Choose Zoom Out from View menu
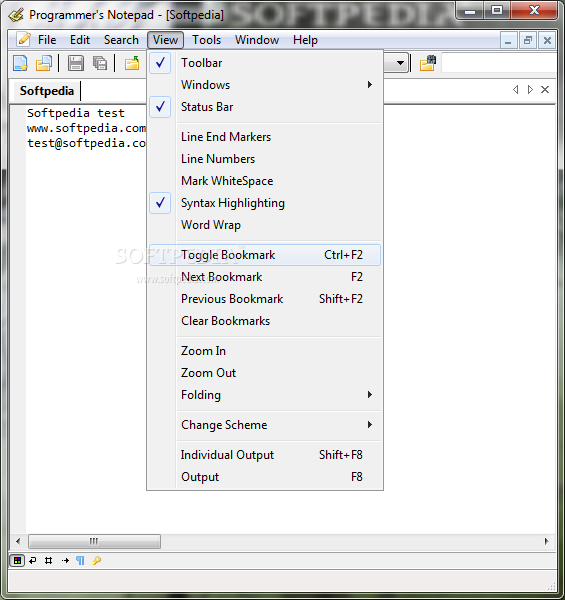Image resolution: width=565 pixels, height=600 pixels. [265, 373]
